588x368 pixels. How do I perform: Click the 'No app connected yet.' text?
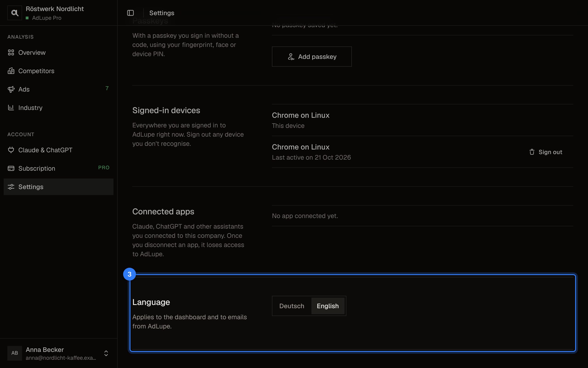[305, 216]
